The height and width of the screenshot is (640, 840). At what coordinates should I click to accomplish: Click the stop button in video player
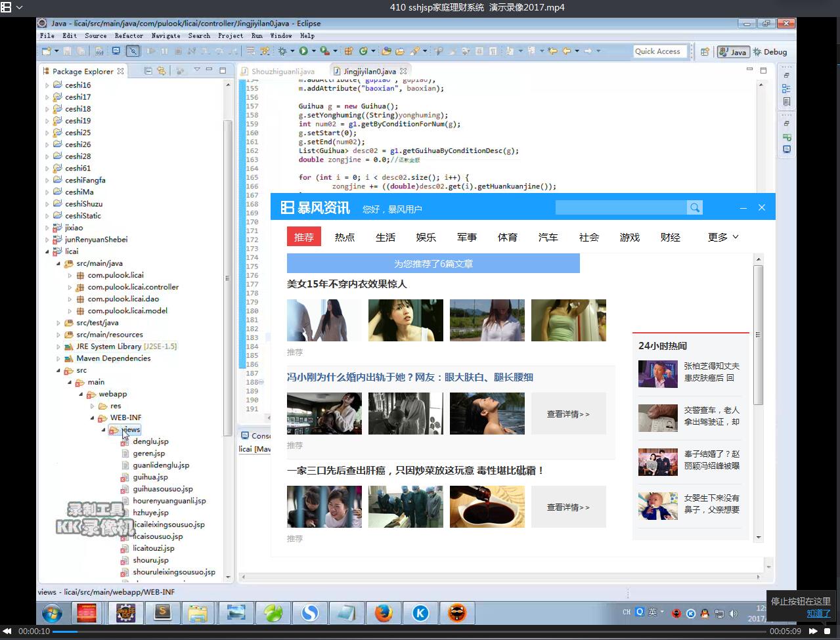click(828, 631)
